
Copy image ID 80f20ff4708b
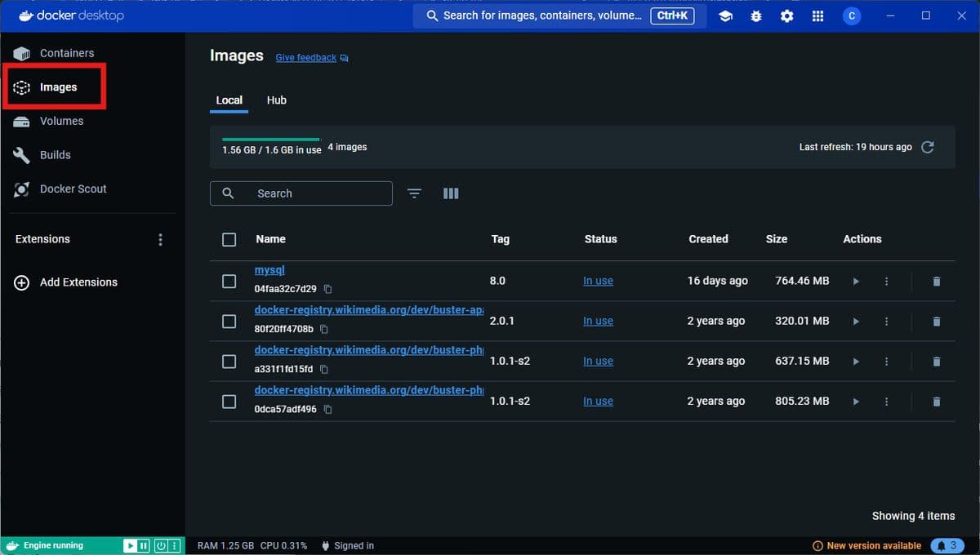coord(324,329)
